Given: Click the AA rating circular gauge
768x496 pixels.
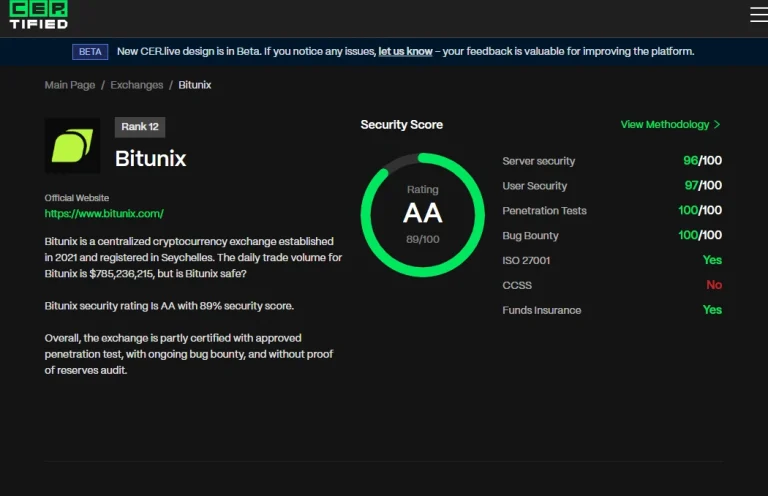Looking at the screenshot, I should [x=423, y=214].
